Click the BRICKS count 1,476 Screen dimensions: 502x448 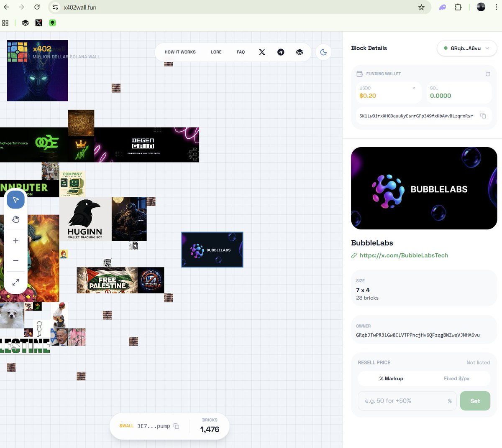210,429
